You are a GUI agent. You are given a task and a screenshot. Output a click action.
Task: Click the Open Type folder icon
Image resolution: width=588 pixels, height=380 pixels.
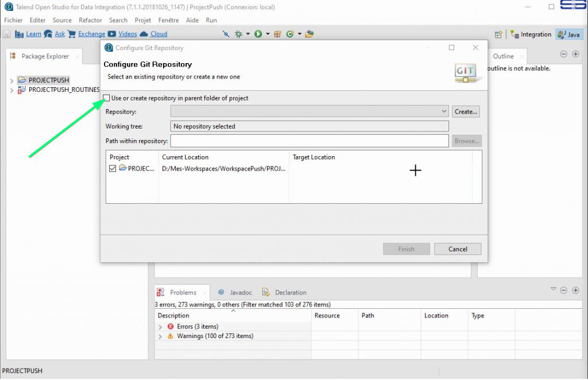click(x=310, y=34)
